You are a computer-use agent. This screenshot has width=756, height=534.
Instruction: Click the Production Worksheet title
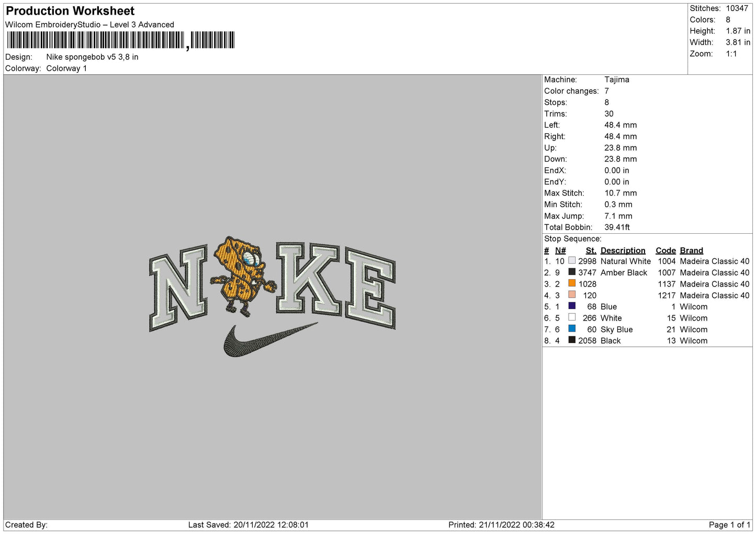coord(70,11)
